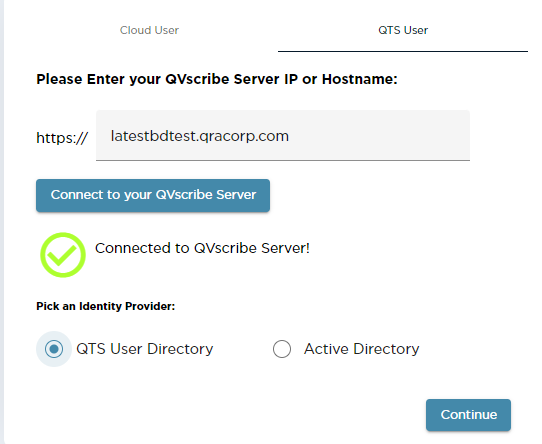The height and width of the screenshot is (444, 542).
Task: Choose the Active Directory radio button
Action: tap(282, 349)
